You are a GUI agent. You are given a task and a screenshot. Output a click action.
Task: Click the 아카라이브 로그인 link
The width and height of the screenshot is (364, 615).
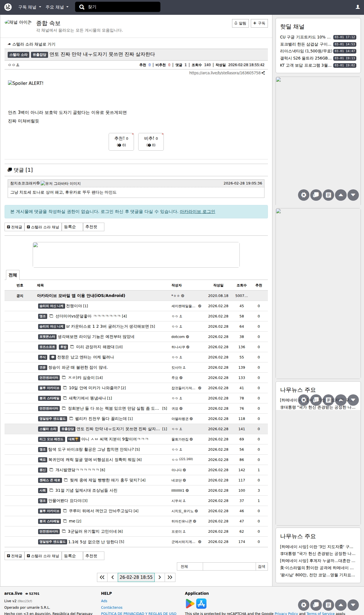click(x=197, y=212)
